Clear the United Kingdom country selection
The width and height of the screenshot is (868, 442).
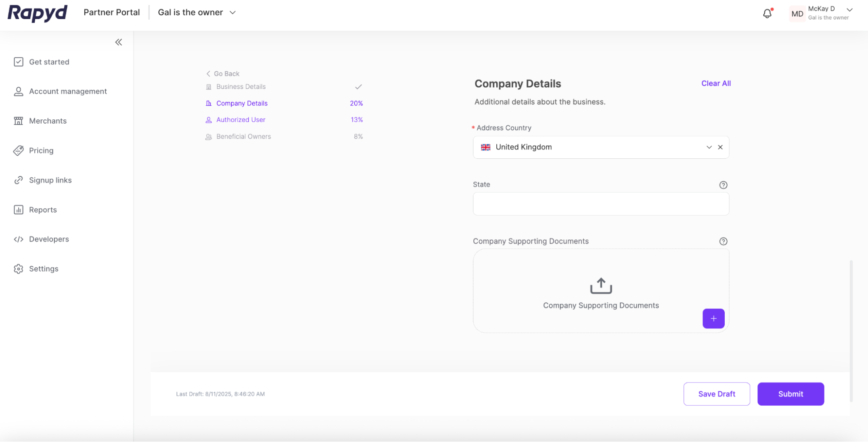click(x=720, y=147)
